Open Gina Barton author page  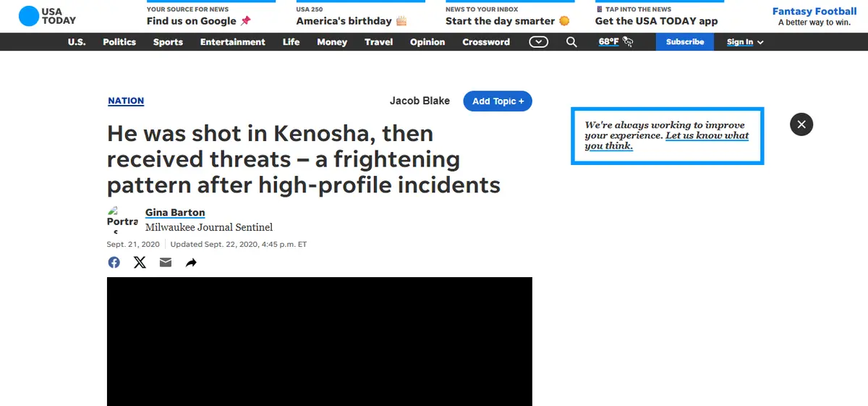point(175,213)
